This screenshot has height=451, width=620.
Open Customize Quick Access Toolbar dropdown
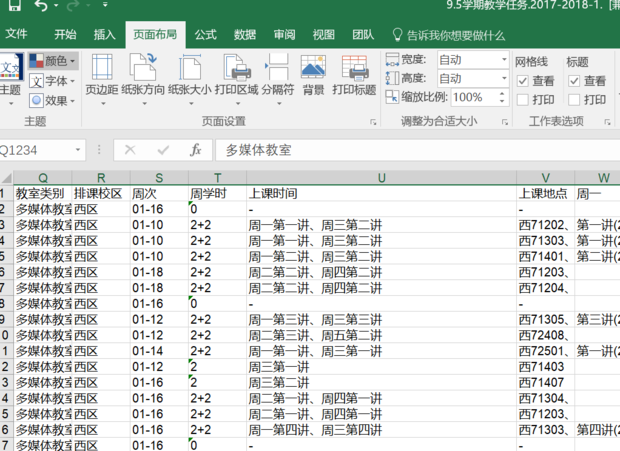coord(105,5)
